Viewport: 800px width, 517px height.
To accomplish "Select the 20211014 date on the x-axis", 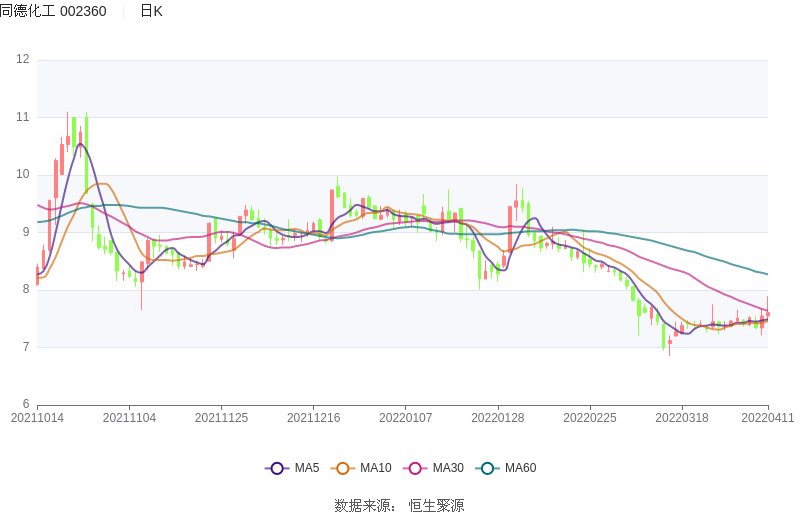I will click(37, 418).
